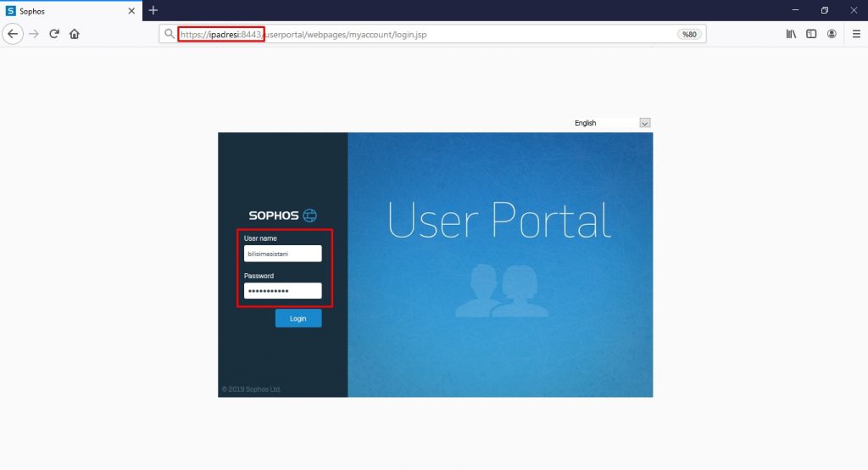The width and height of the screenshot is (868, 470).
Task: Reload the Sophos login page
Action: (x=54, y=34)
